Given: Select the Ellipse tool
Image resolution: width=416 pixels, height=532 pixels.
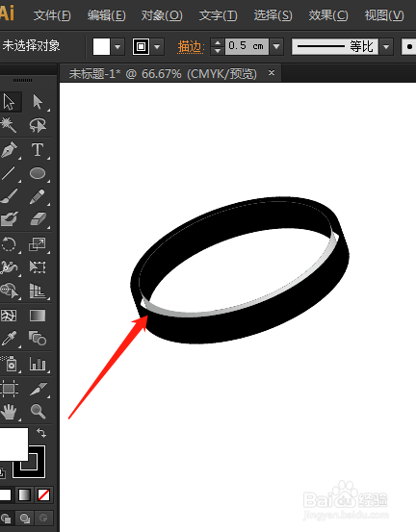Looking at the screenshot, I should [x=38, y=173].
